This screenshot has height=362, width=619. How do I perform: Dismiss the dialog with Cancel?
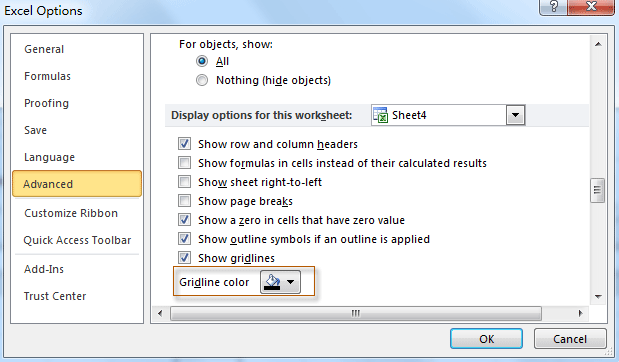point(570,339)
